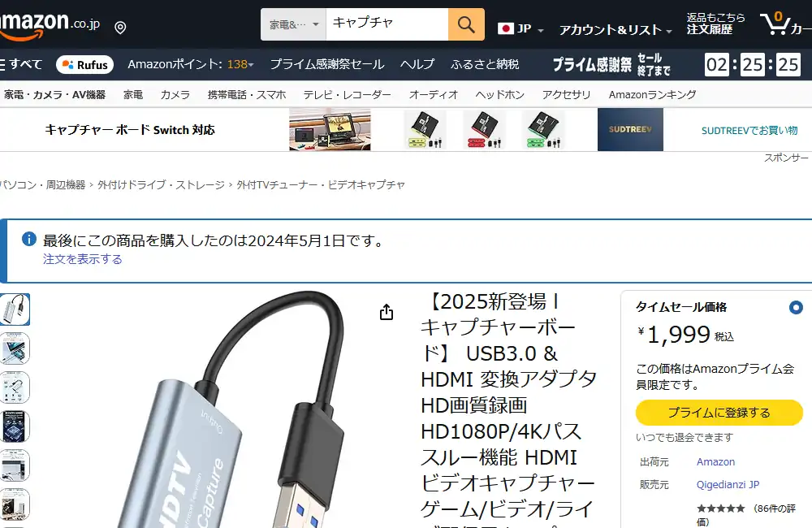Viewport: 812px width, 528px height.
Task: Click the orange search magnifier button
Action: click(466, 24)
